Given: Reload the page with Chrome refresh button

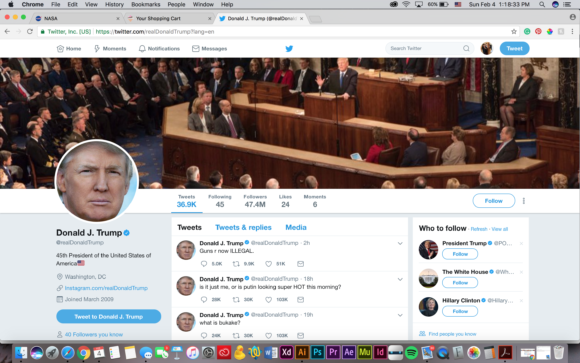Looking at the screenshot, I should coord(30,32).
